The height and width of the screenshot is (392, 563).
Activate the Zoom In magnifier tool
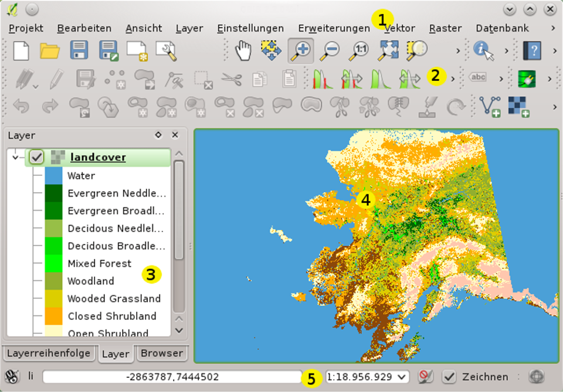301,50
